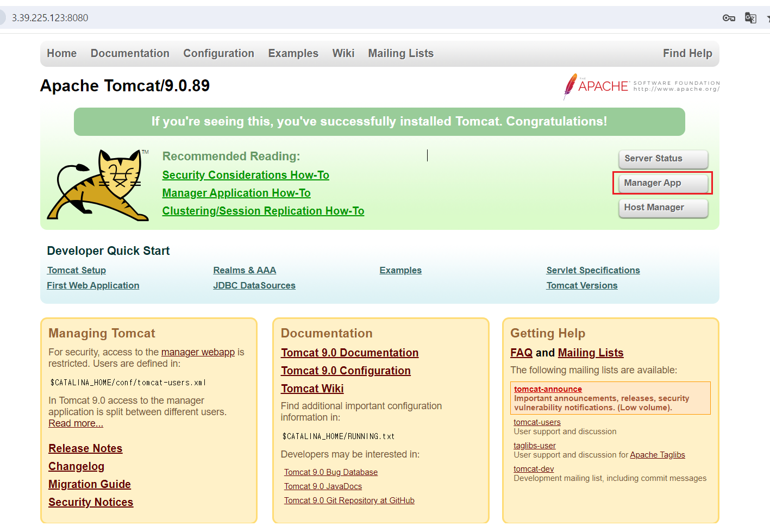Click the $CATALINA_HOME/conf/tomcat-users.xml path text
The width and height of the screenshot is (770, 532).
(x=128, y=383)
